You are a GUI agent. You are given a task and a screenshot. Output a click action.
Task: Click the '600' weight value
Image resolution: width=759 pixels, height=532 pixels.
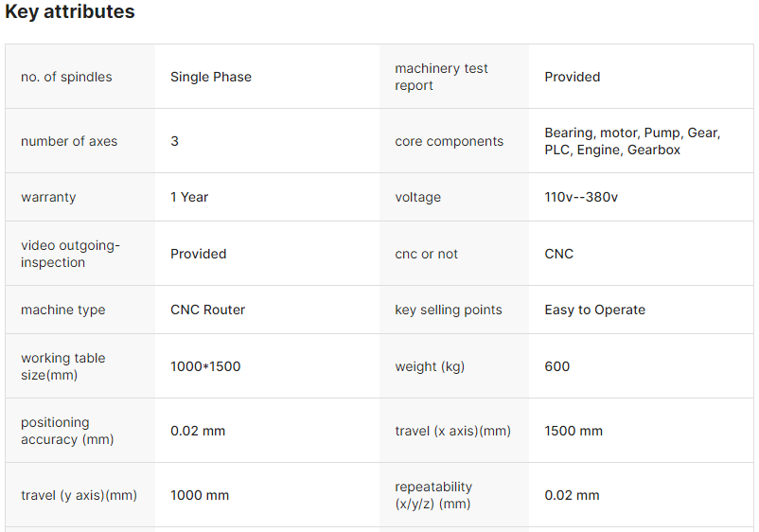click(557, 366)
